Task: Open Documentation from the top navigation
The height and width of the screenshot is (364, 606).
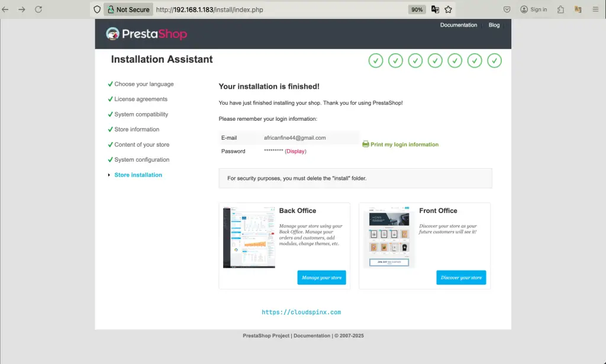Action: (x=458, y=25)
